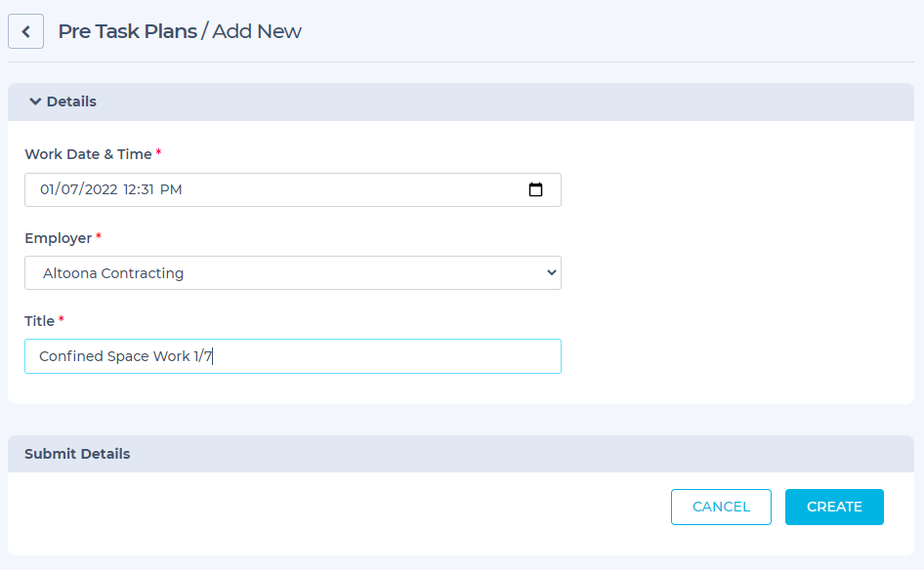Navigate to Pre Task Plans breadcrumb
The width and height of the screenshot is (924, 570).
(127, 31)
